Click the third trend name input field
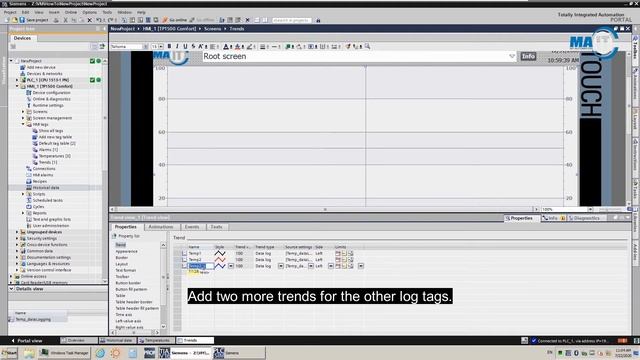This screenshot has height=360, width=640. tap(200, 266)
